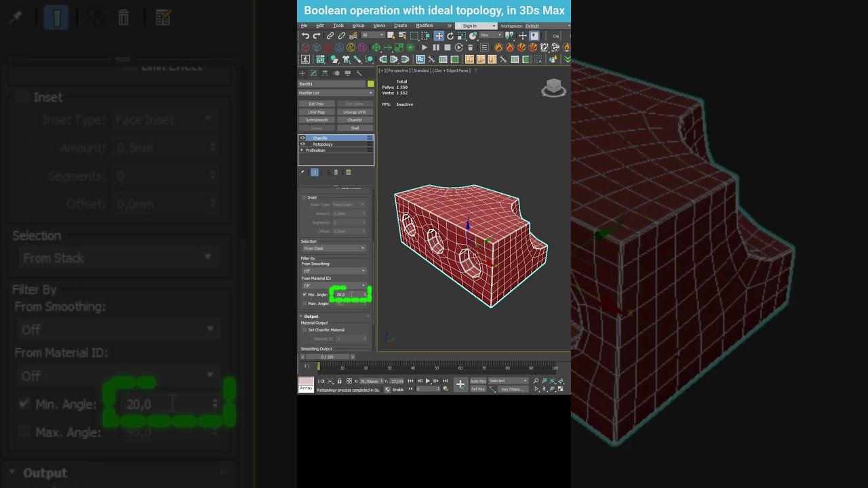
Task: Click the TurboSmooth modifier button
Action: [x=317, y=120]
